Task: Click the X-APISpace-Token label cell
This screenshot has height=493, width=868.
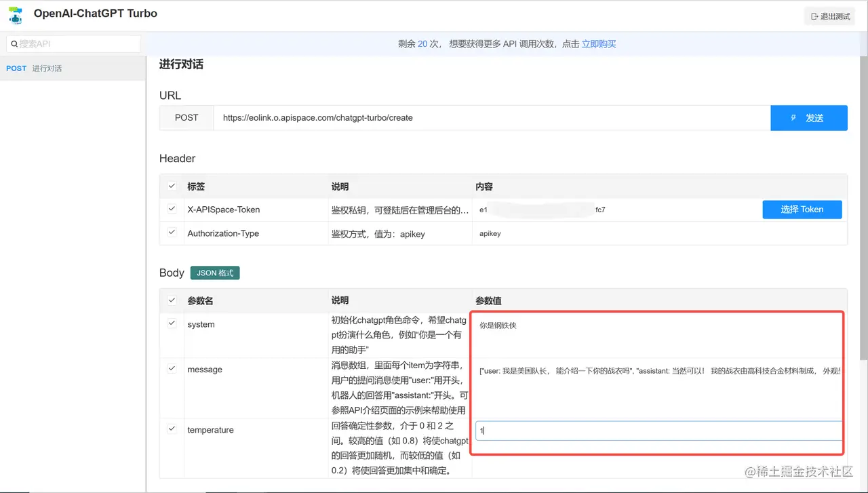Action: 224,210
